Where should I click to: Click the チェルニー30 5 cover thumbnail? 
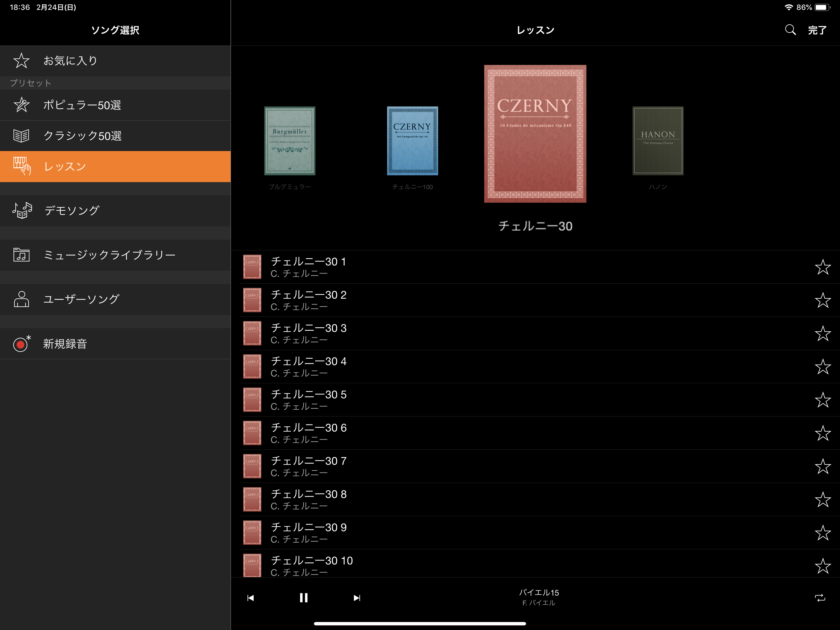click(252, 400)
